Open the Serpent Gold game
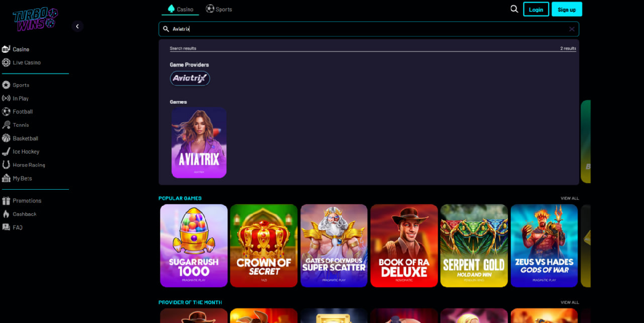The width and height of the screenshot is (644, 323). point(474,246)
